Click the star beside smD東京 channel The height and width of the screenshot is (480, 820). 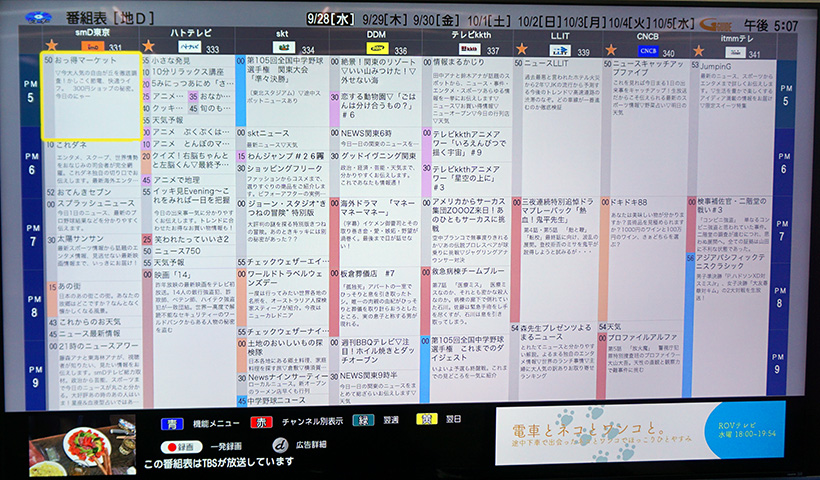[52, 44]
